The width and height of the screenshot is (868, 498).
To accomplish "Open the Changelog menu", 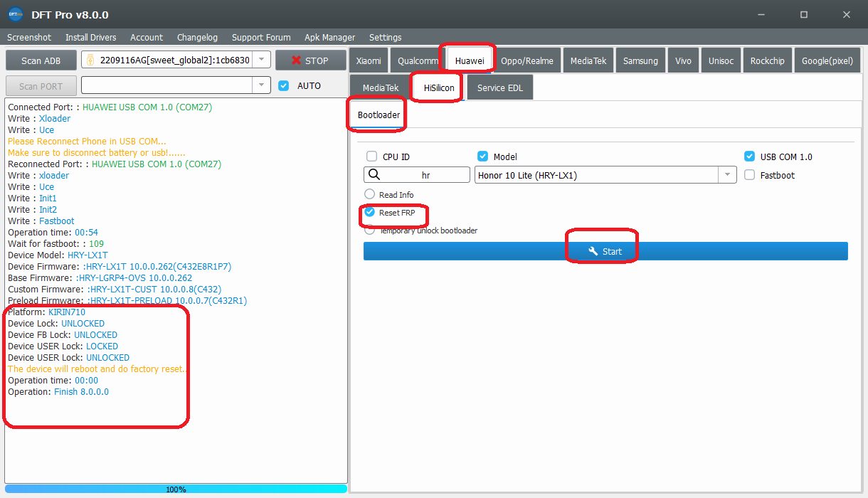I will pyautogui.click(x=197, y=37).
